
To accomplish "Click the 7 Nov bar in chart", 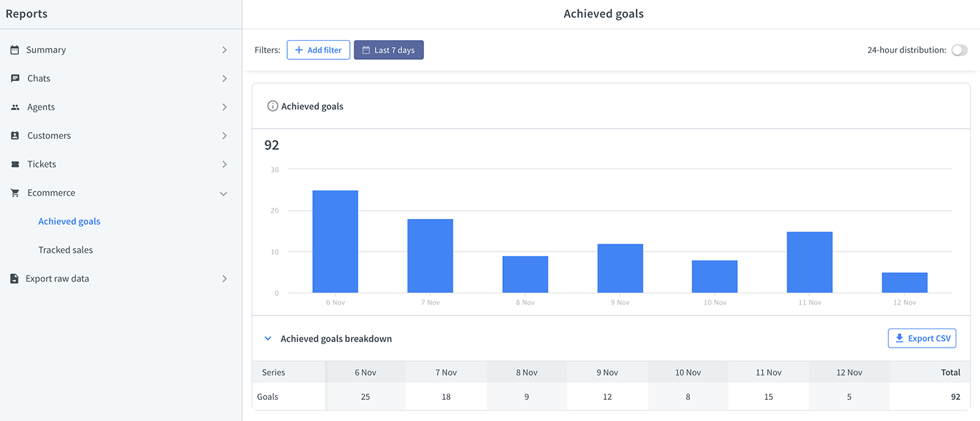I will pyautogui.click(x=430, y=256).
